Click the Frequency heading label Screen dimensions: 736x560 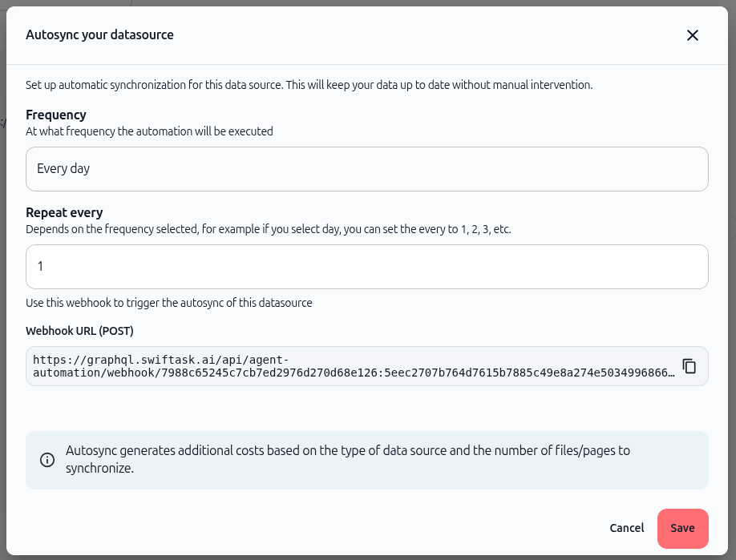[x=56, y=115]
